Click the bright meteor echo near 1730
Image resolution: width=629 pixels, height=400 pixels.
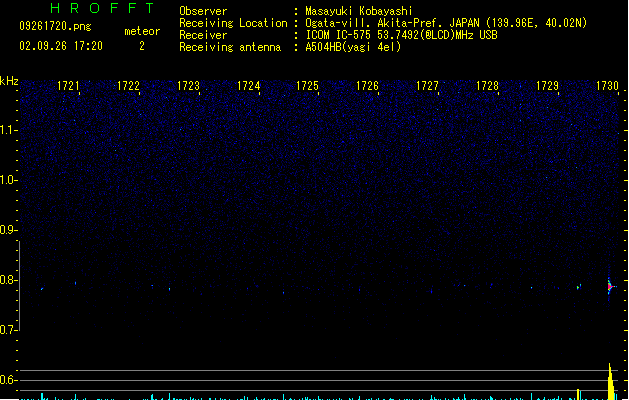[610, 286]
